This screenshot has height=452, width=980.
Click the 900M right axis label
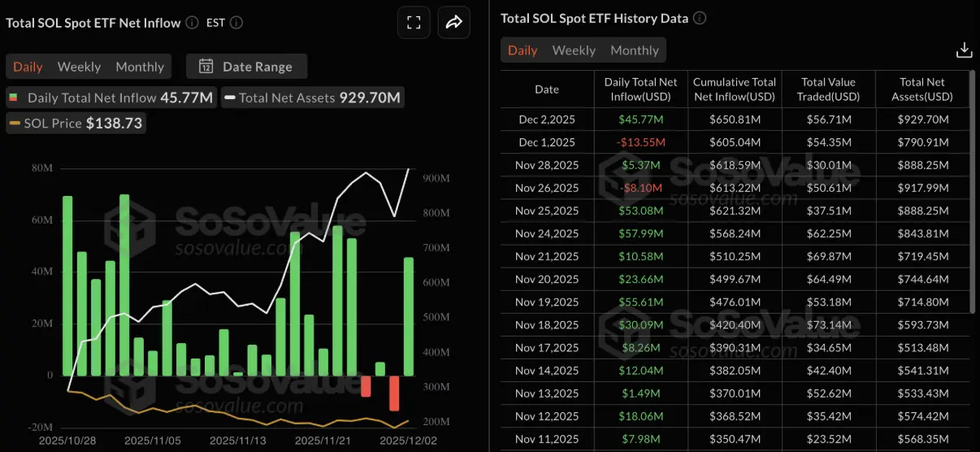436,178
